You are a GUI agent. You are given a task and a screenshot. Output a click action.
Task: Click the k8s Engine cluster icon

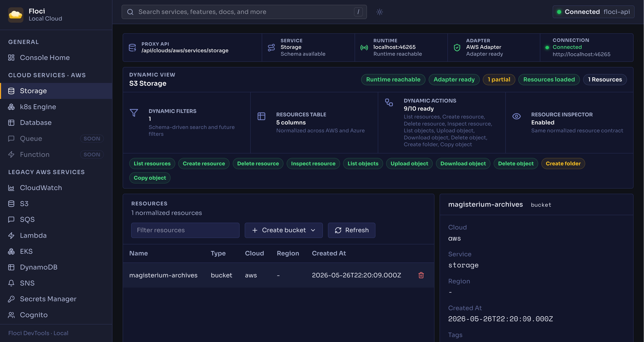tap(11, 107)
